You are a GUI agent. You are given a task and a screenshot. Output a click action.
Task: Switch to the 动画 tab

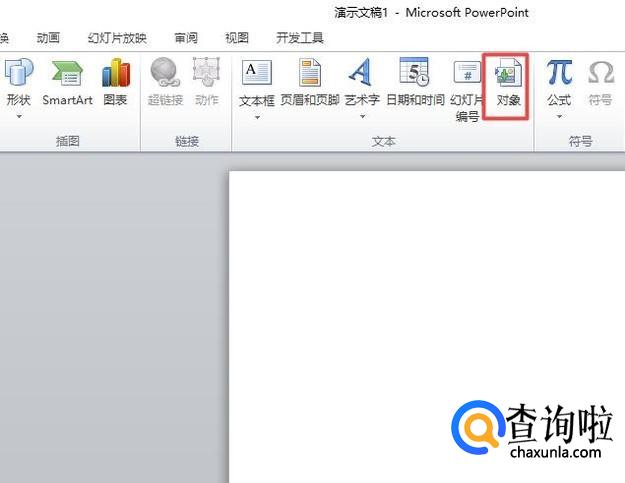(48, 38)
